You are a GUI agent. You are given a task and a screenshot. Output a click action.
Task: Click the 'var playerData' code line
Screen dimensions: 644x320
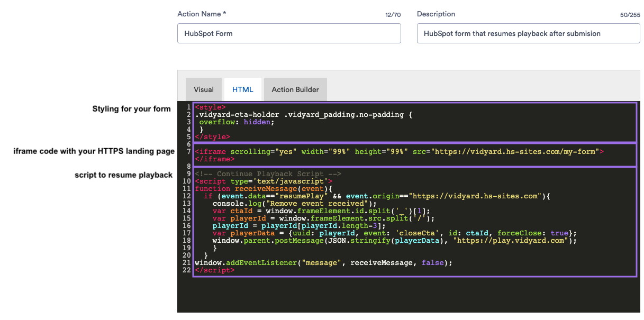(x=394, y=233)
